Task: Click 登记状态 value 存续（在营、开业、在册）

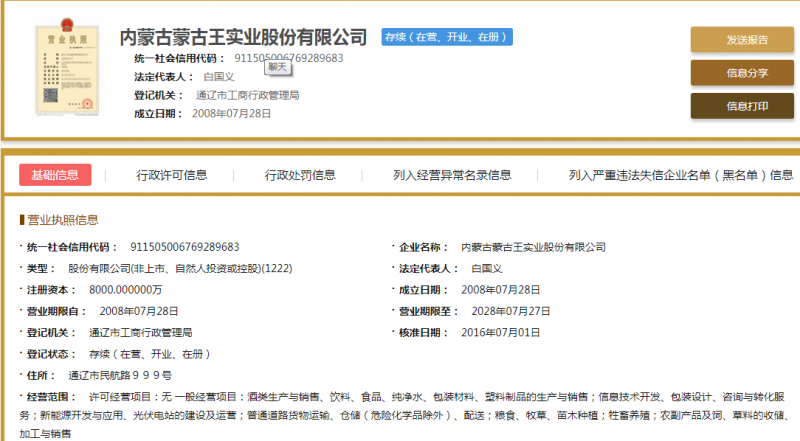Action: [150, 354]
